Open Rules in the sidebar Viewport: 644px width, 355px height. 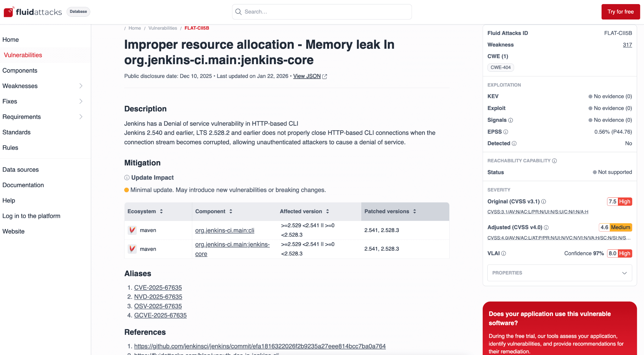(x=10, y=147)
